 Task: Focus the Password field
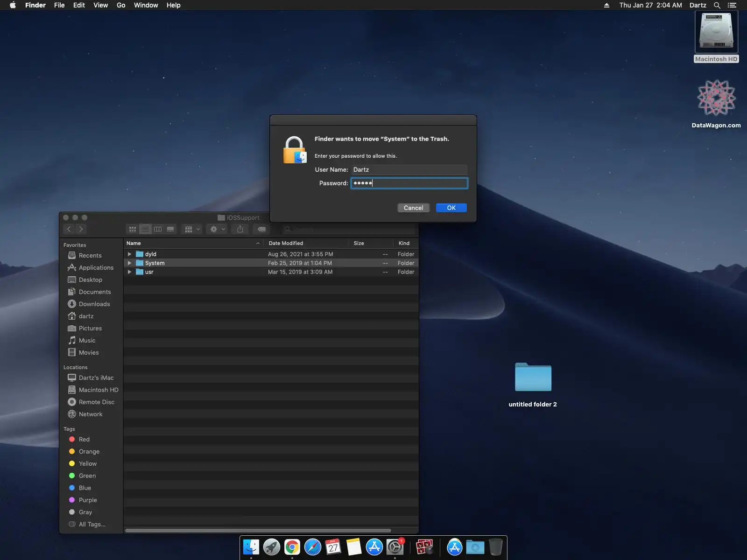click(x=409, y=183)
